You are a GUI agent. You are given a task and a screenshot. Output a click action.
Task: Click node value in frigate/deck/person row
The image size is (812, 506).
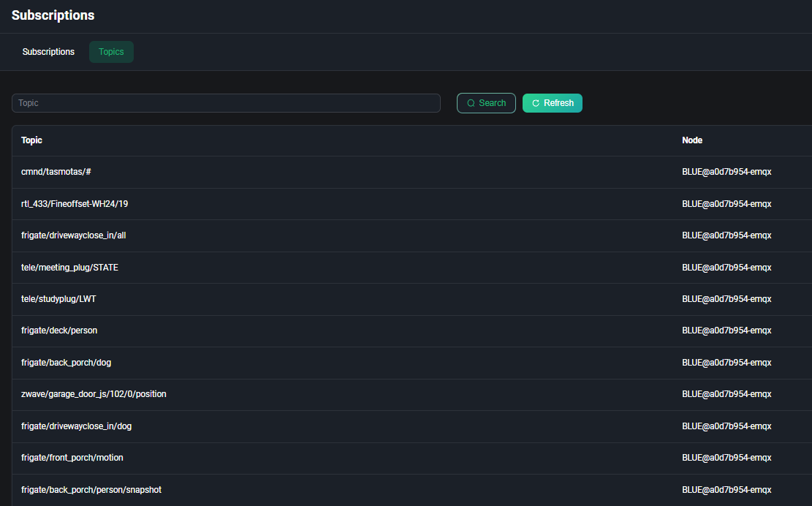(726, 331)
